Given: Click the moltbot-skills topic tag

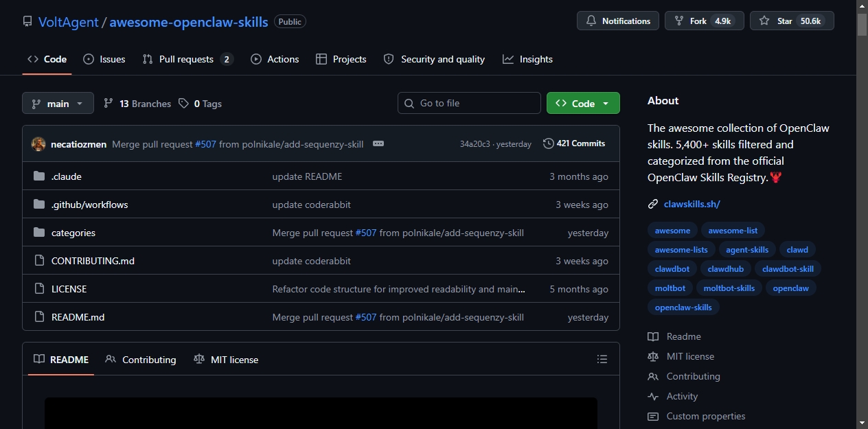Looking at the screenshot, I should tap(729, 288).
